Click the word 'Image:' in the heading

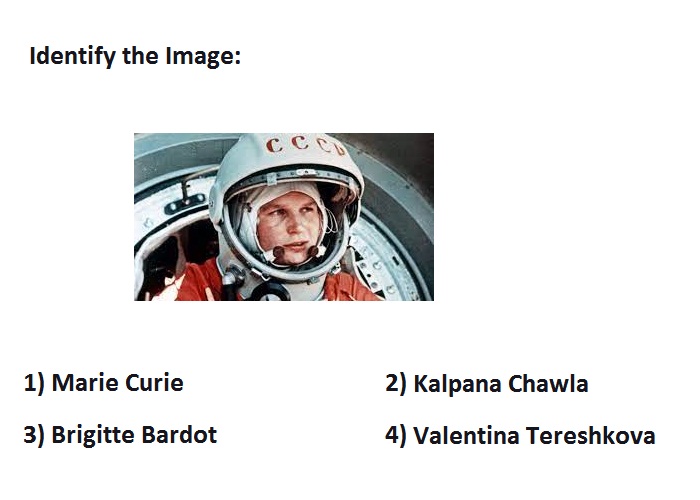(x=203, y=57)
